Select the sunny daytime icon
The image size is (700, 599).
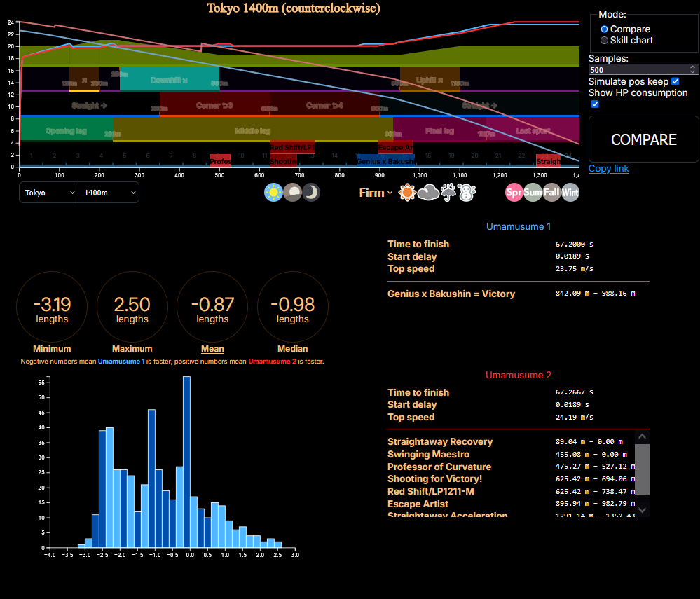click(x=273, y=193)
